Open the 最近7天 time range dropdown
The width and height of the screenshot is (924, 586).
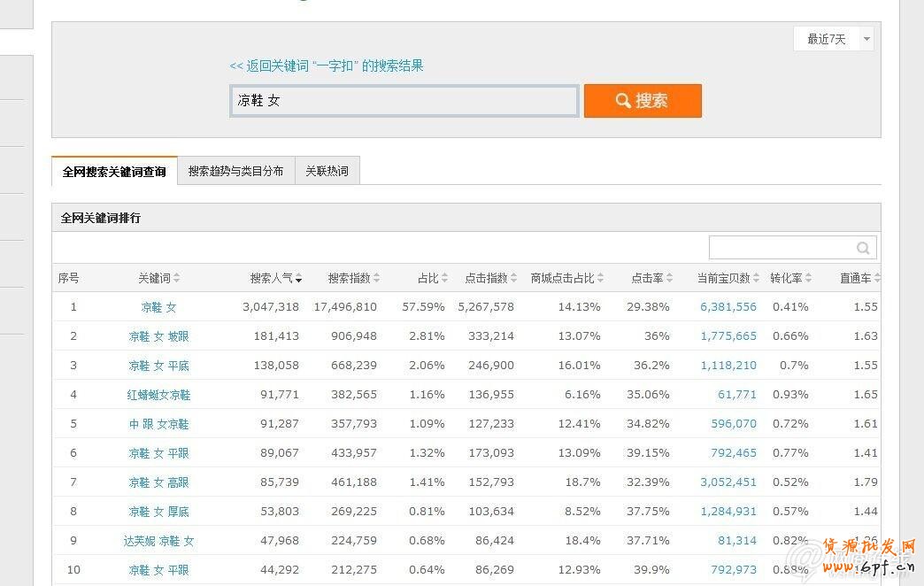coord(833,39)
